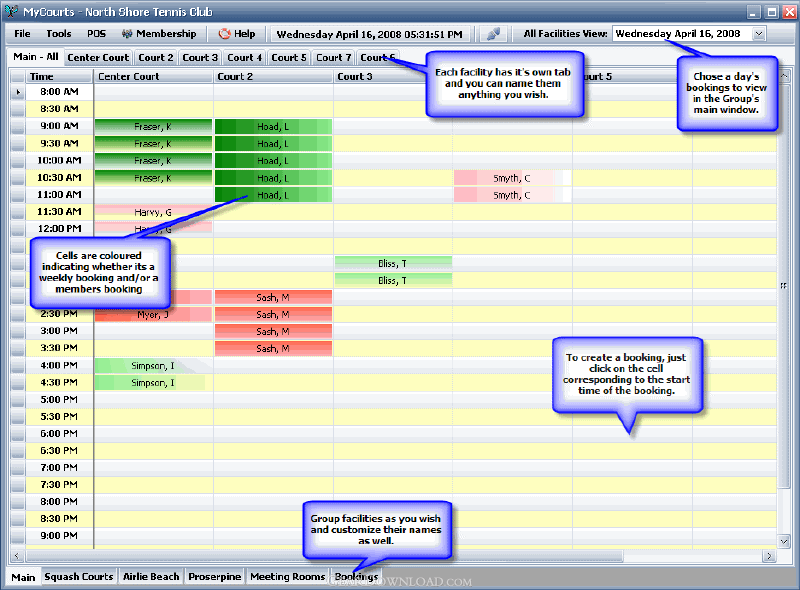The width and height of the screenshot is (800, 590).
Task: Open the Tools menu
Action: coord(59,34)
